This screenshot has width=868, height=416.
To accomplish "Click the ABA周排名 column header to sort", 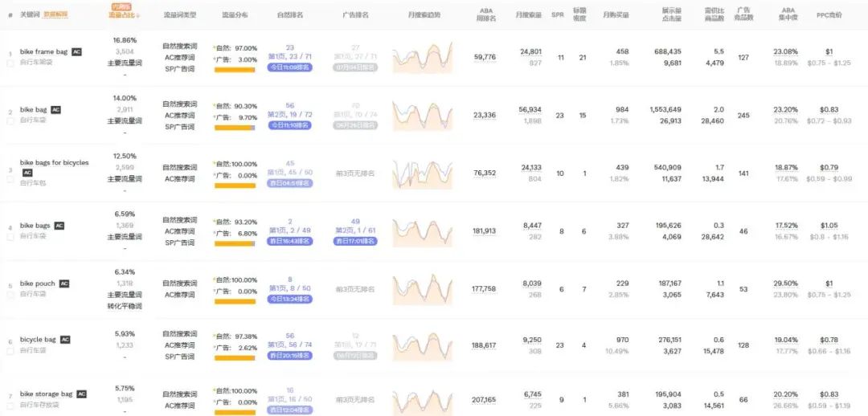I will coord(486,14).
